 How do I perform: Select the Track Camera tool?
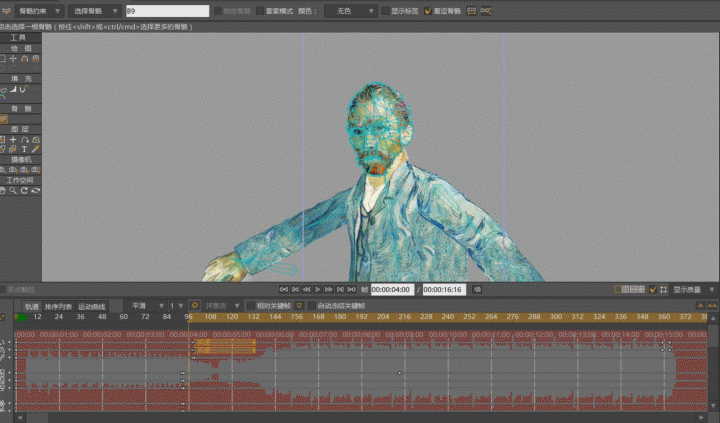(x=3, y=170)
